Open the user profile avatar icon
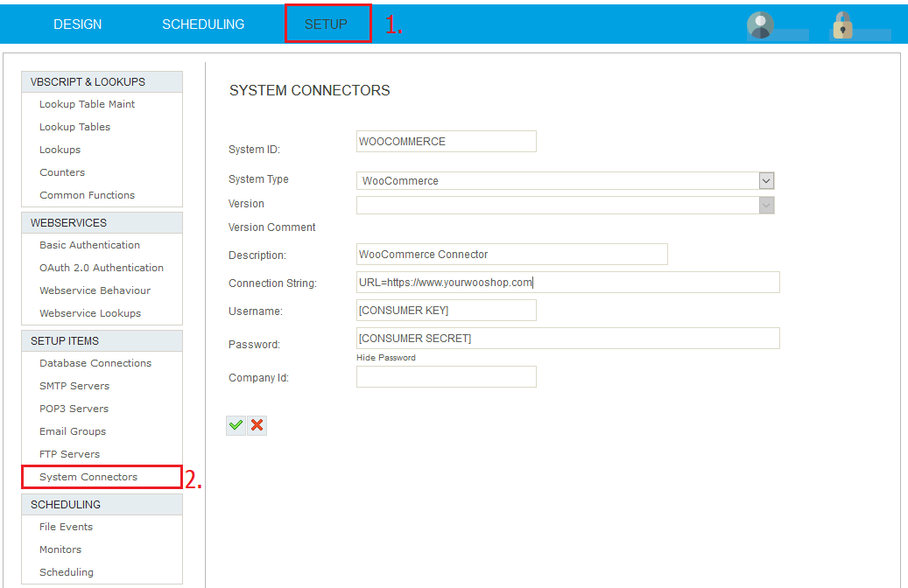Screen dimensions: 908x588 click(760, 24)
